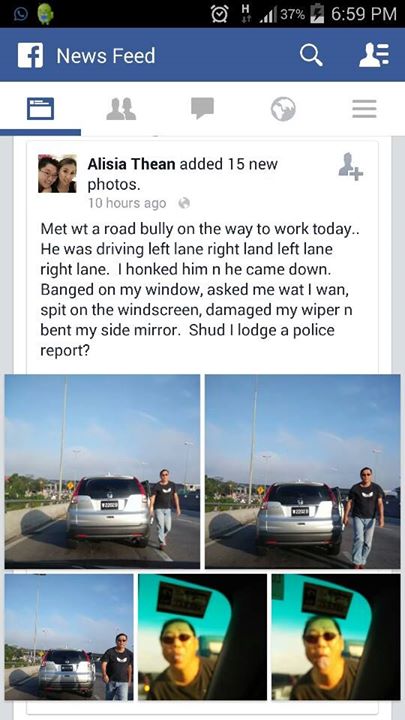Tap the battery status bar icon
Viewport: 405px width, 720px height.
(317, 14)
